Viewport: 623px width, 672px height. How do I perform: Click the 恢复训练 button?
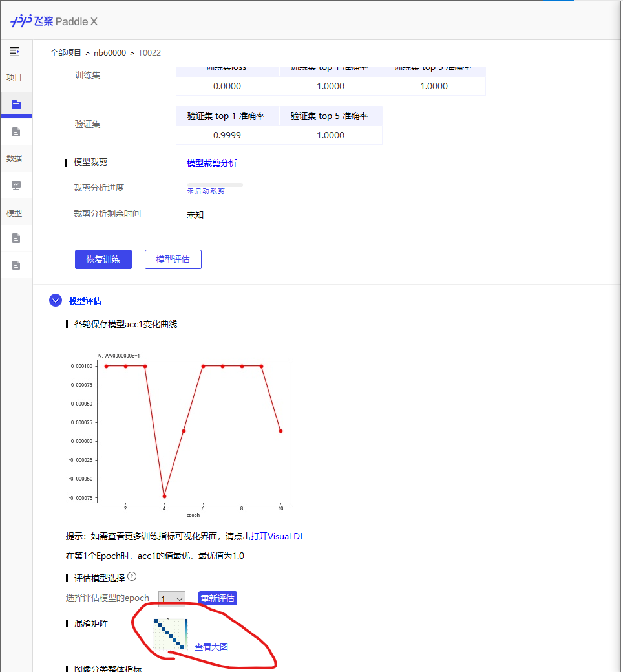click(103, 259)
